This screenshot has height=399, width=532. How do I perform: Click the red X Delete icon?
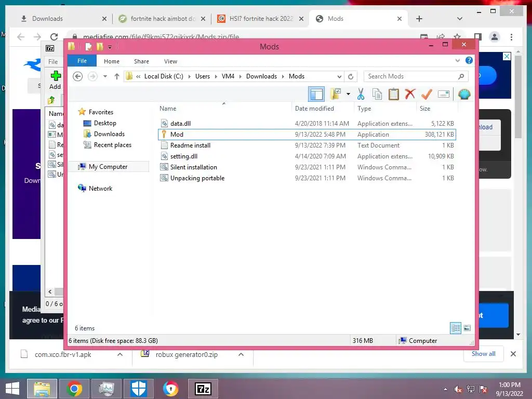tap(410, 94)
